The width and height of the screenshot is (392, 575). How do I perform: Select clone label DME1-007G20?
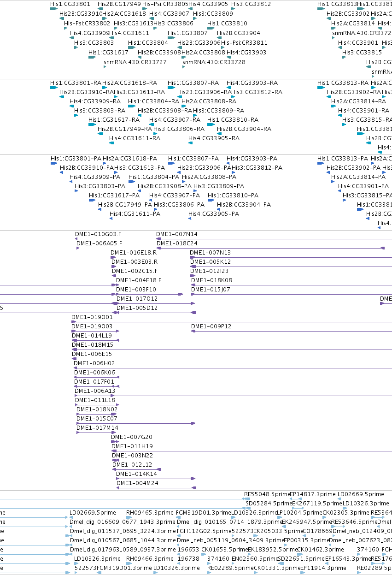(131, 437)
